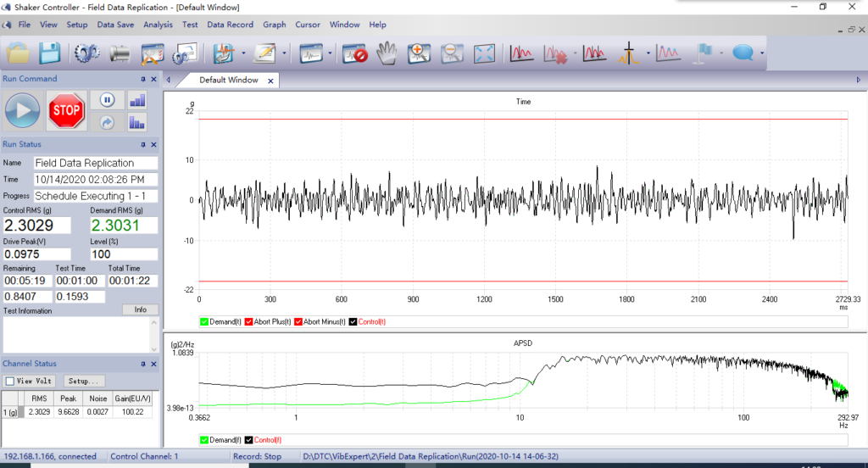The width and height of the screenshot is (868, 468).
Task: Save using the floppy disk icon
Action: (49, 53)
